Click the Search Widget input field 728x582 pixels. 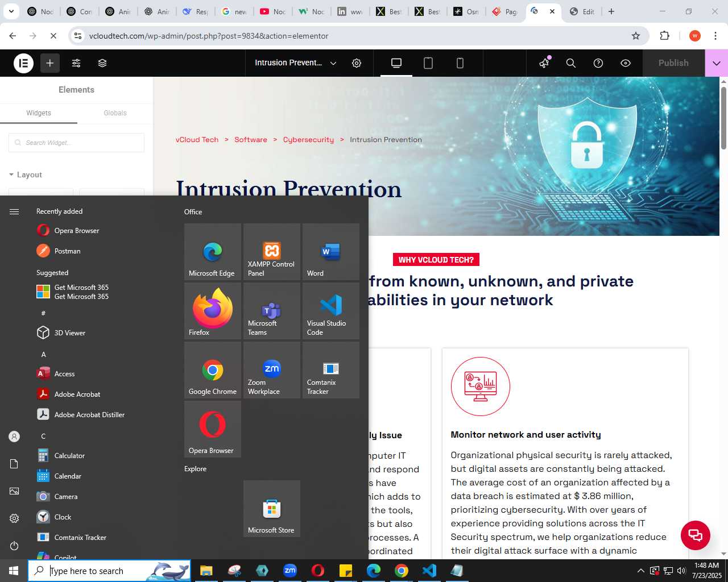click(76, 143)
